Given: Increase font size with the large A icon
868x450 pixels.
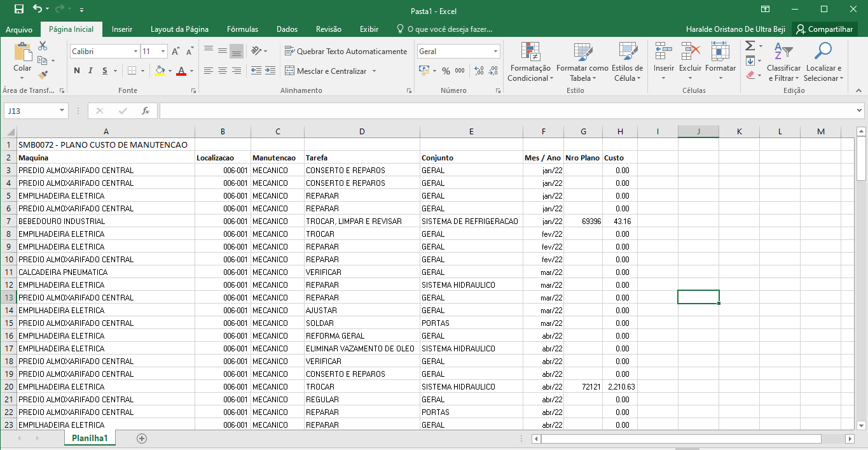Looking at the screenshot, I should 176,52.
